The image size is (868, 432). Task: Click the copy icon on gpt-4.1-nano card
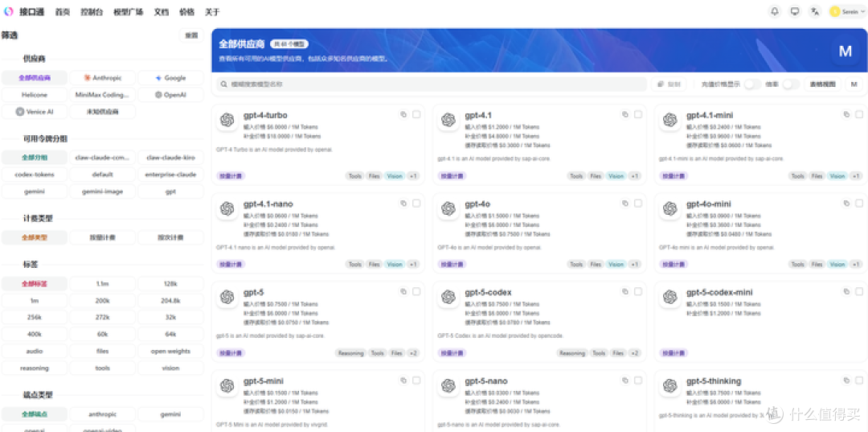click(x=403, y=203)
